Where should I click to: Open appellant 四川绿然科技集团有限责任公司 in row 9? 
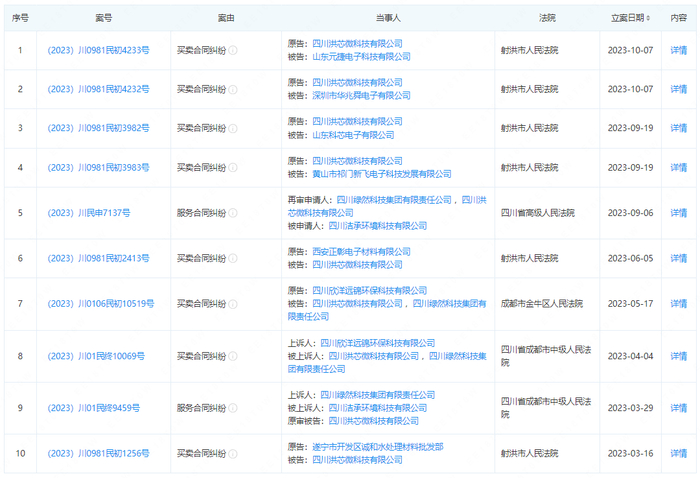pyautogui.click(x=378, y=395)
